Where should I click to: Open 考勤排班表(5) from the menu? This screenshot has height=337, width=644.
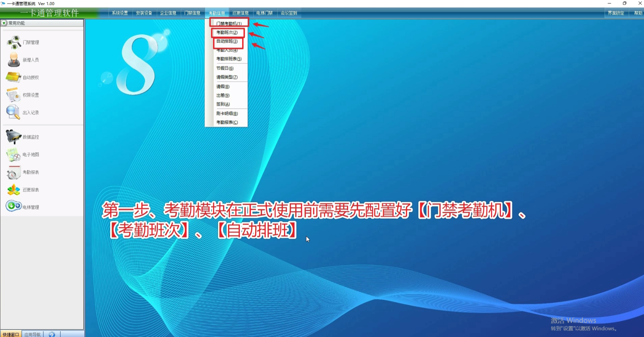point(229,59)
